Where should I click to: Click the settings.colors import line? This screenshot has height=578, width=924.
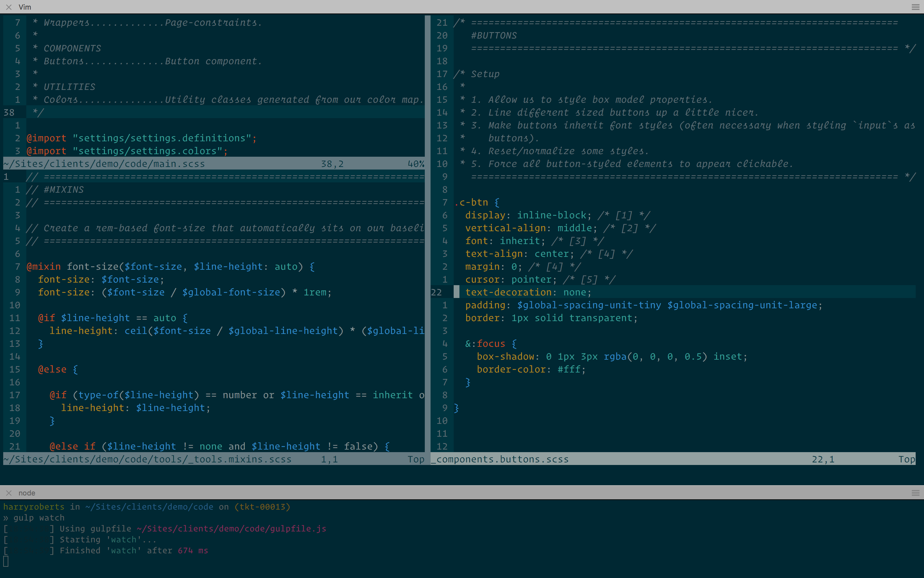coord(127,151)
